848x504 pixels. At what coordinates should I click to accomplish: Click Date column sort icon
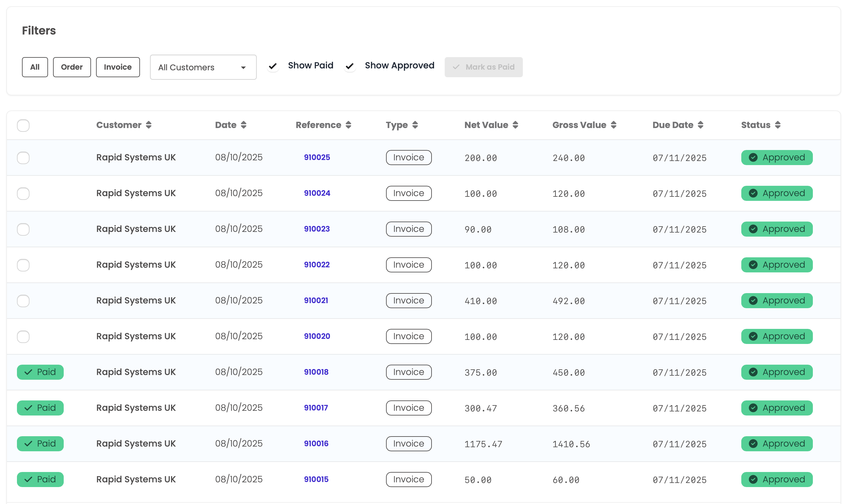click(244, 125)
